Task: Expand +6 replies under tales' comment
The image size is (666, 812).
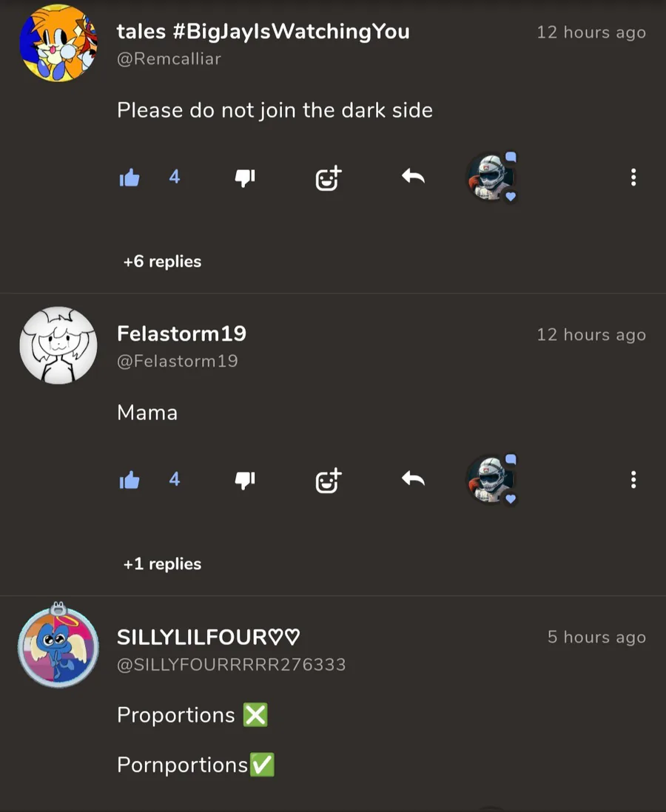Action: [x=162, y=262]
